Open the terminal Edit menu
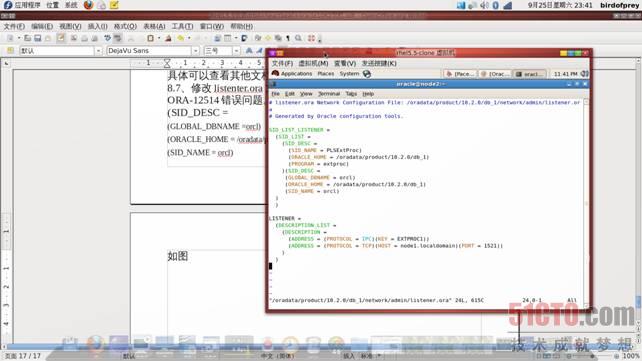Screen dimensions: 642x361 point(289,94)
